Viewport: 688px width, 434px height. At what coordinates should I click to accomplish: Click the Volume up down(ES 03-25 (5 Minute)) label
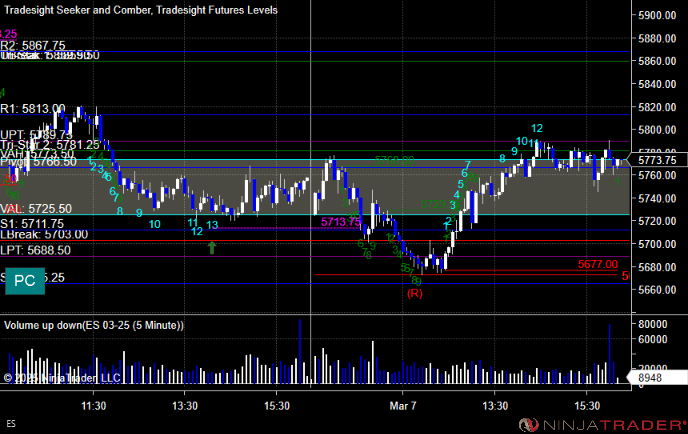click(94, 325)
